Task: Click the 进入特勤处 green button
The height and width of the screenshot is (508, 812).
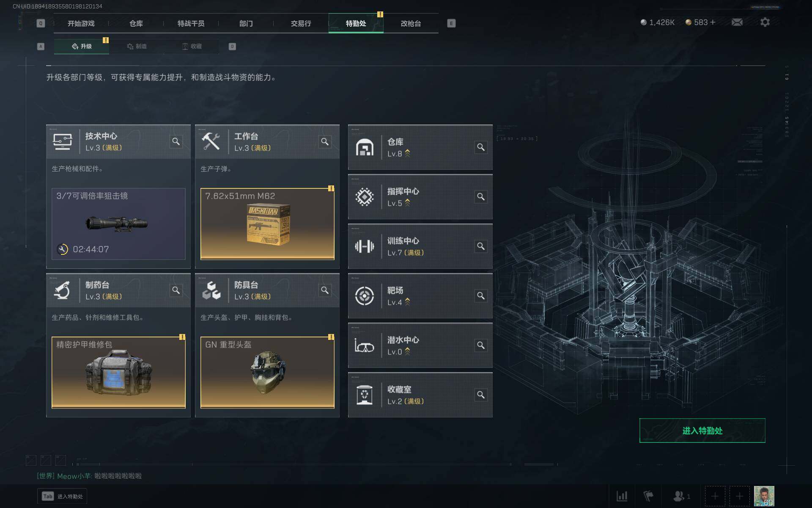Action: 702,431
